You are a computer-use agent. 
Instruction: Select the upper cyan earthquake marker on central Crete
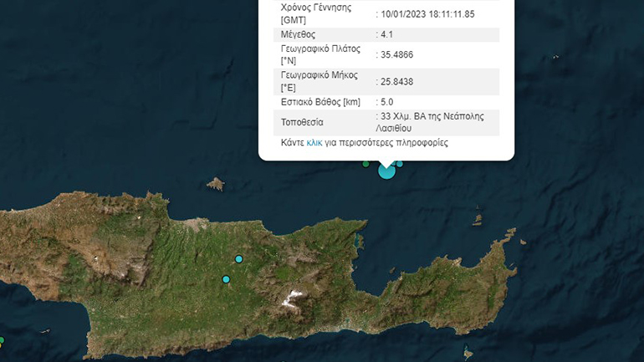pos(238,259)
